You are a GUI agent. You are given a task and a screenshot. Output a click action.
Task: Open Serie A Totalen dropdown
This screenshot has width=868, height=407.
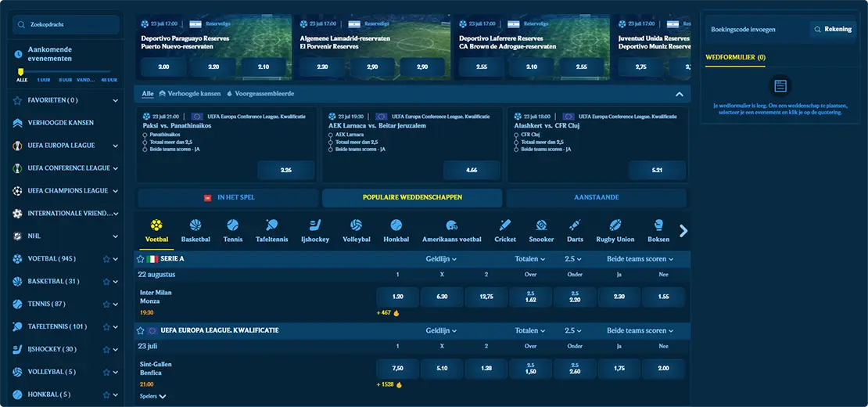[529, 258]
